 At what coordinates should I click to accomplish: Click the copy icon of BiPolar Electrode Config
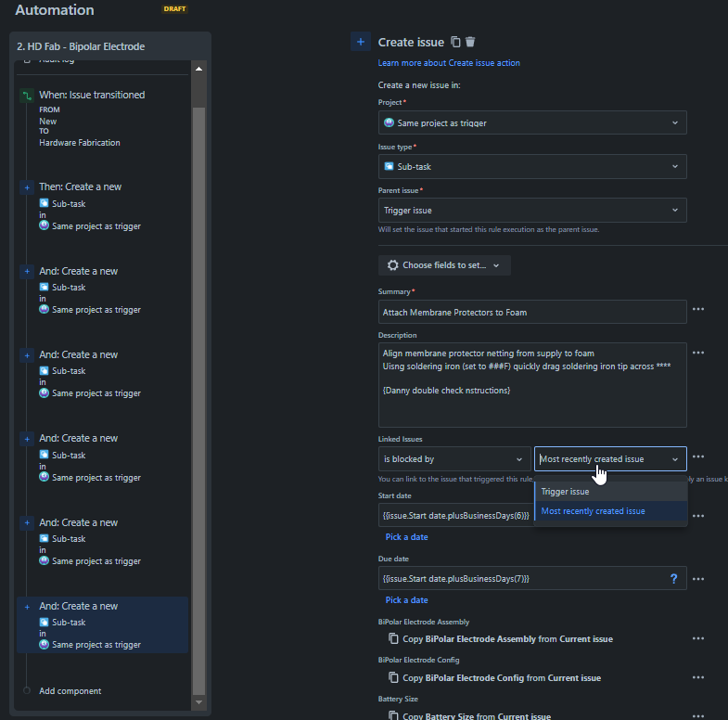pos(393,677)
